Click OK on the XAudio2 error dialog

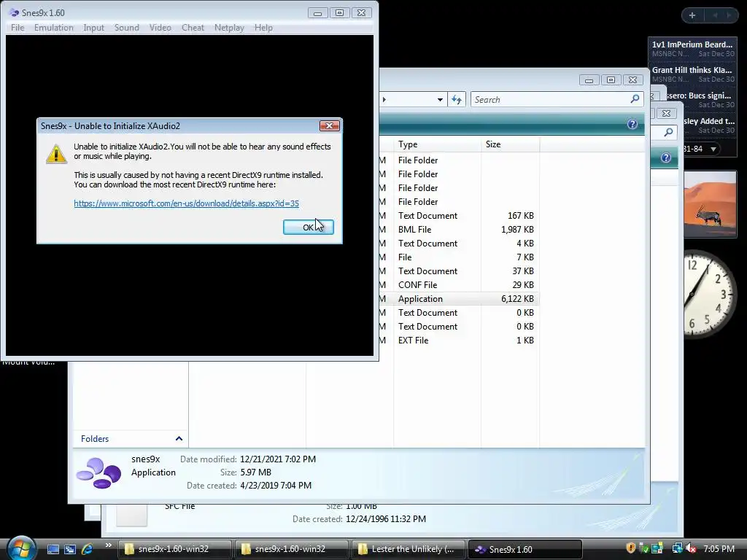pos(309,227)
